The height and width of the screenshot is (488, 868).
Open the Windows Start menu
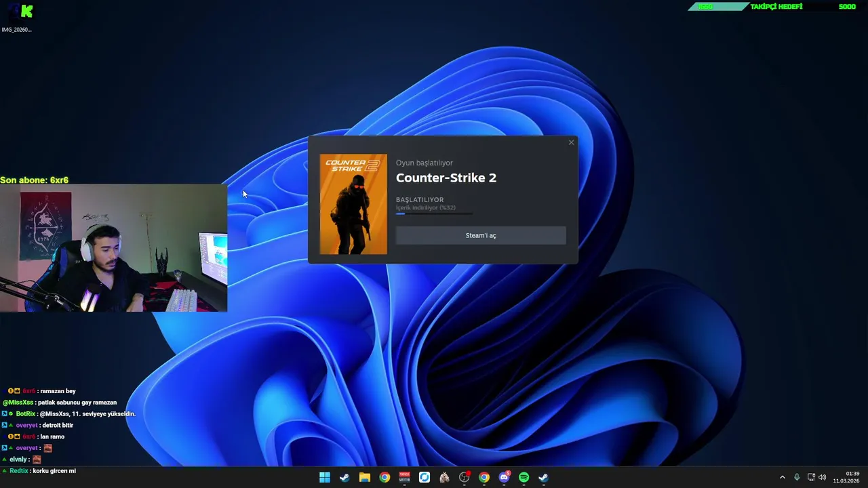(325, 477)
